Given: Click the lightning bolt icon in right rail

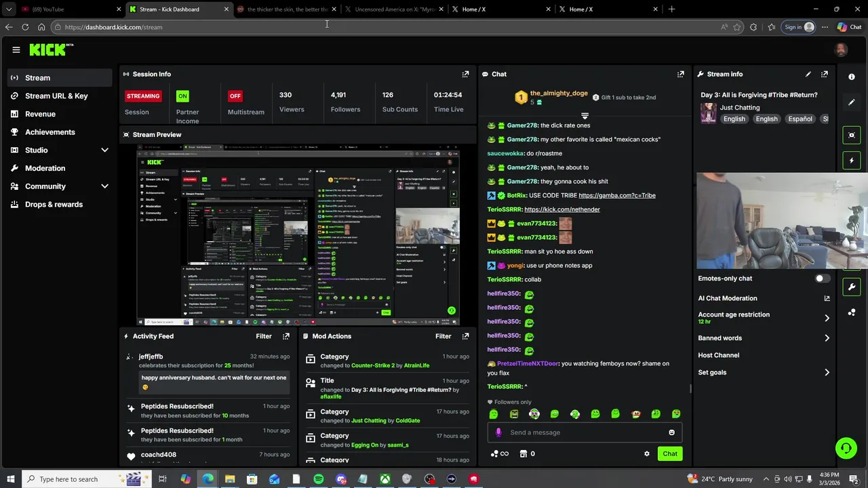Looking at the screenshot, I should [x=852, y=161].
